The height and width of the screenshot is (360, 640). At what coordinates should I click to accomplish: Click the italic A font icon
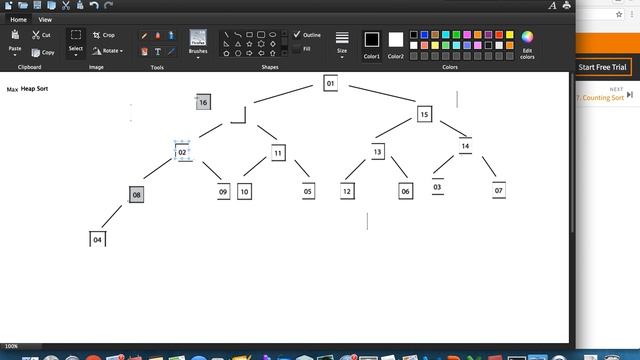(552, 5)
